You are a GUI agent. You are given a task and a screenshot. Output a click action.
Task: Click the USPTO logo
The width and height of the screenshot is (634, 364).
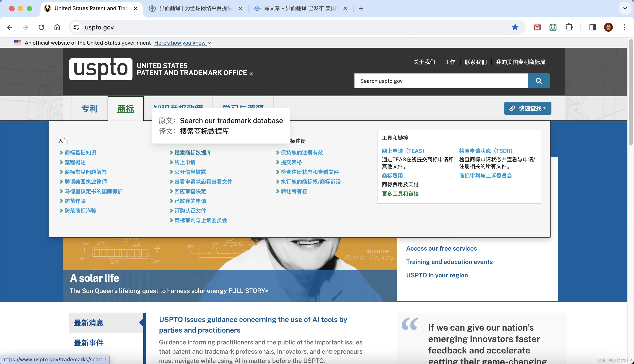pos(101,69)
